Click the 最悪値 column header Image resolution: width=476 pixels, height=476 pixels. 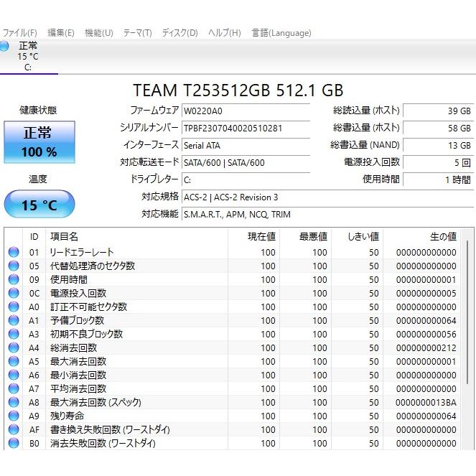(305, 236)
